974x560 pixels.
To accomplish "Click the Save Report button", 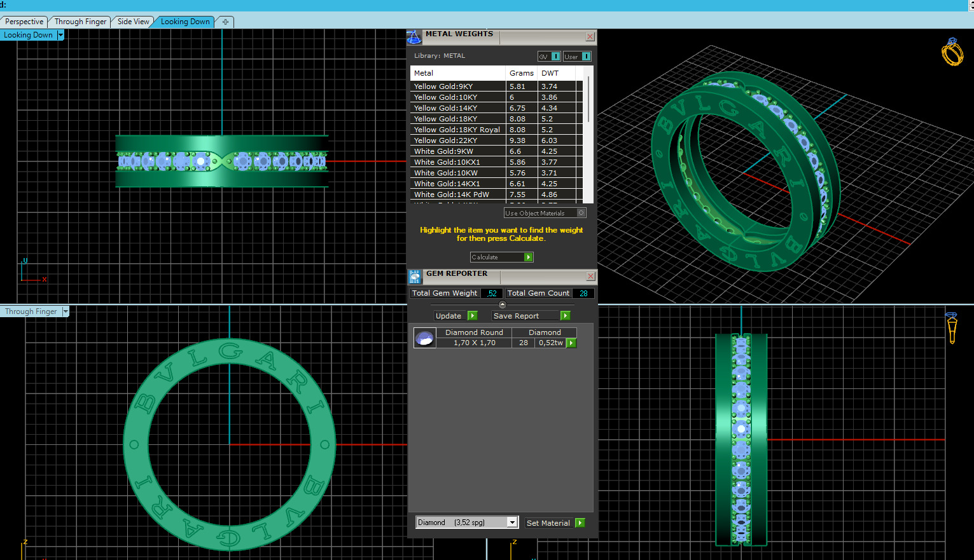I will click(531, 316).
